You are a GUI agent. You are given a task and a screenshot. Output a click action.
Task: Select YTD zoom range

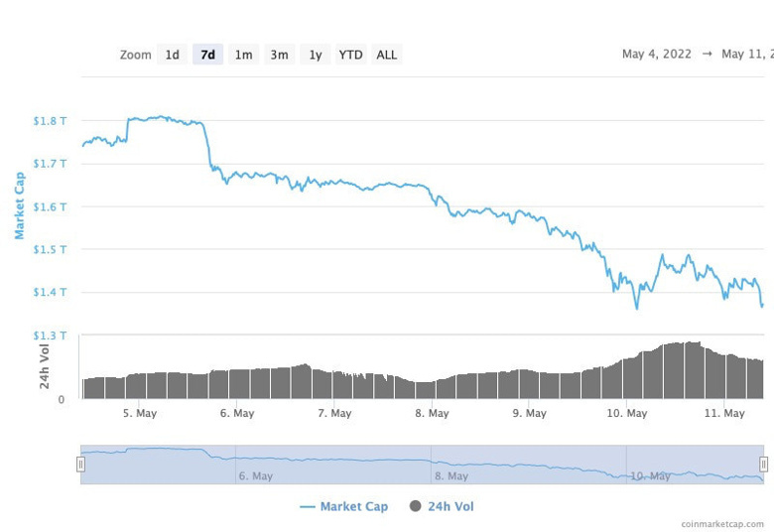point(350,55)
